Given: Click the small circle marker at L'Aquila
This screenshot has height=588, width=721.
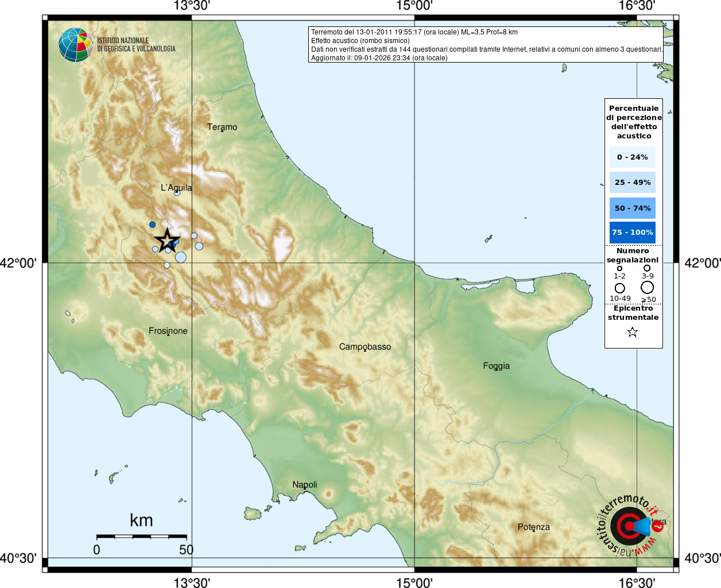Looking at the screenshot, I should 177,193.
